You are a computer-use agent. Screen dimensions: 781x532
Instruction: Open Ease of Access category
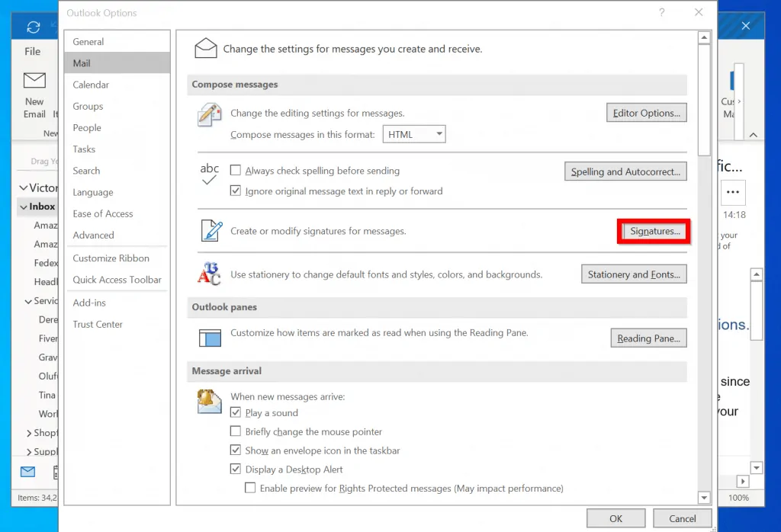(x=117, y=213)
